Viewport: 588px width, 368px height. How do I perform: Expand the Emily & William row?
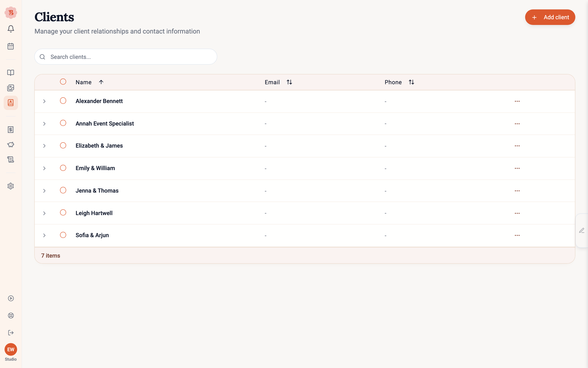pyautogui.click(x=44, y=168)
